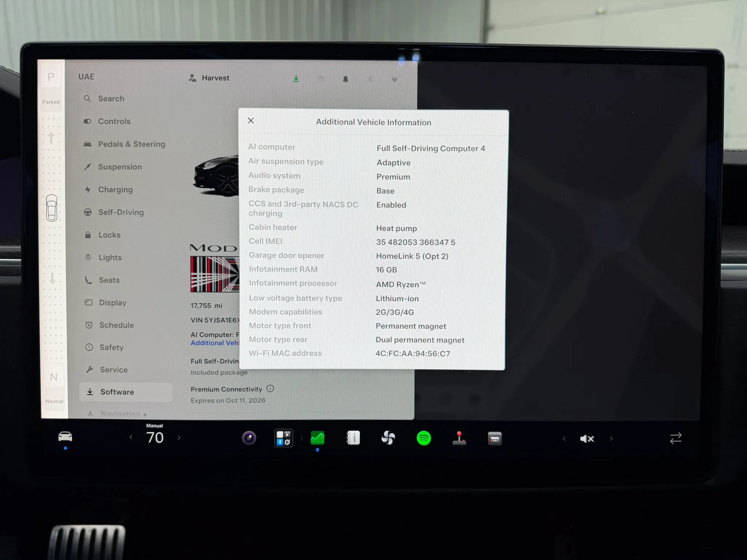Tap the HomeLink 5 (Opt 2) value
This screenshot has height=560, width=747.
(412, 256)
